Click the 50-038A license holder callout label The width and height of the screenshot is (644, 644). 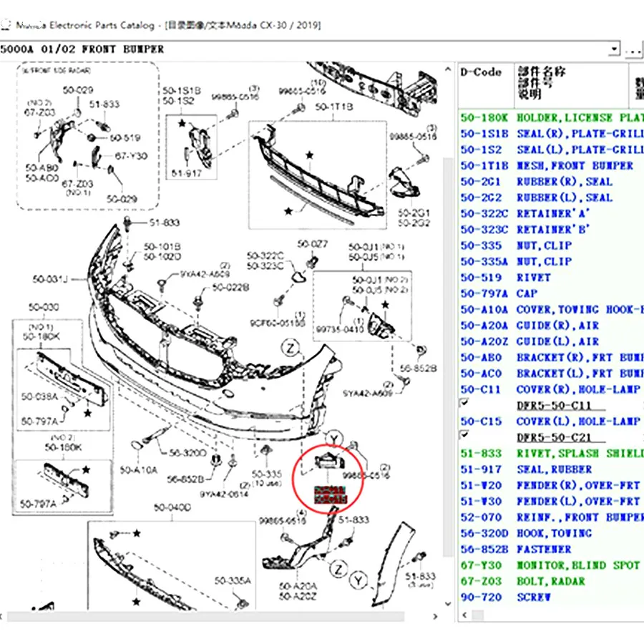point(40,396)
